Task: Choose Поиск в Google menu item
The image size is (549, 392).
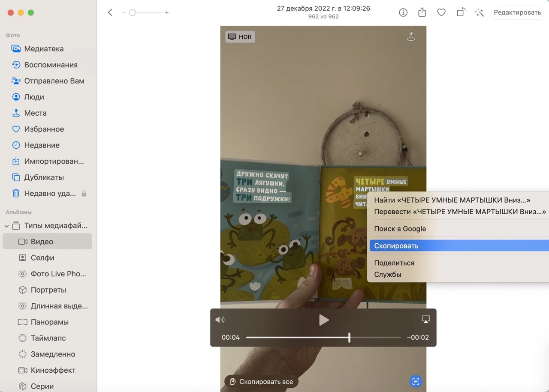Action: [459, 229]
